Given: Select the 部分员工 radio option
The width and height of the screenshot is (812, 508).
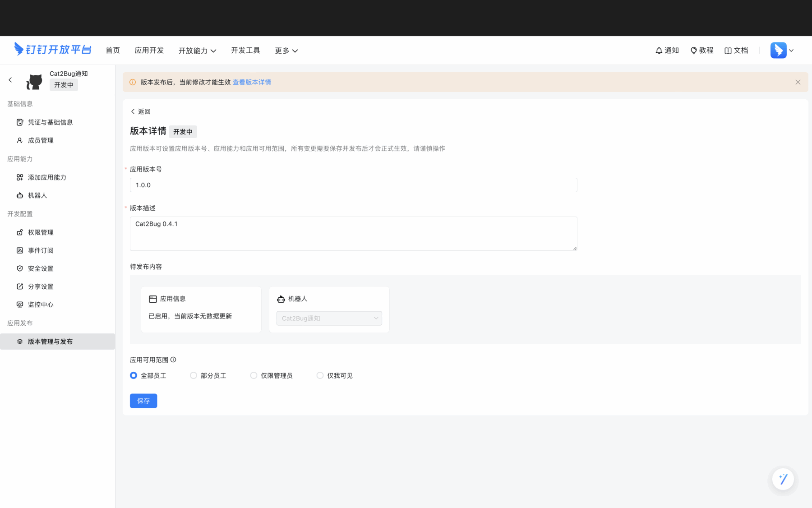Looking at the screenshot, I should point(194,375).
